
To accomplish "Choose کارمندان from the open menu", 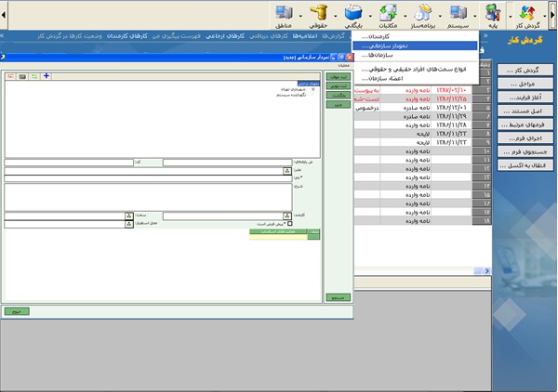I will pyautogui.click(x=377, y=36).
